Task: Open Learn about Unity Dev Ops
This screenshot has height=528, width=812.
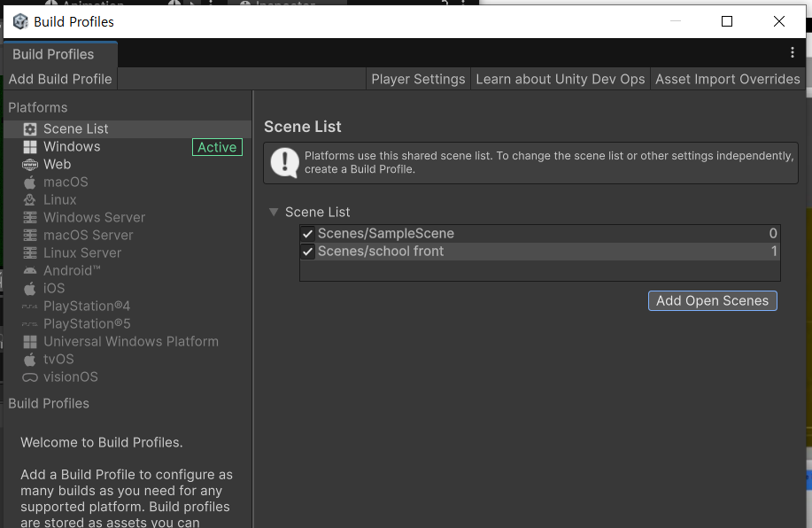Action: point(561,79)
